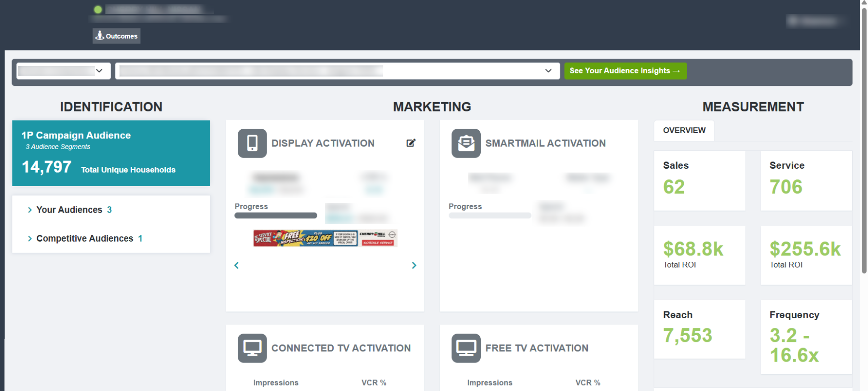Open the wide campaign dropdown selector
The image size is (868, 391).
coord(338,71)
